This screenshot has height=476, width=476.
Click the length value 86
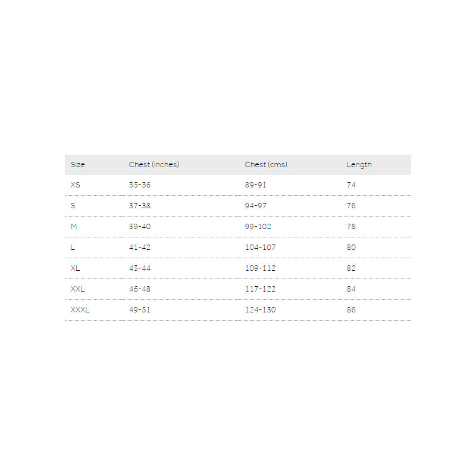(351, 310)
